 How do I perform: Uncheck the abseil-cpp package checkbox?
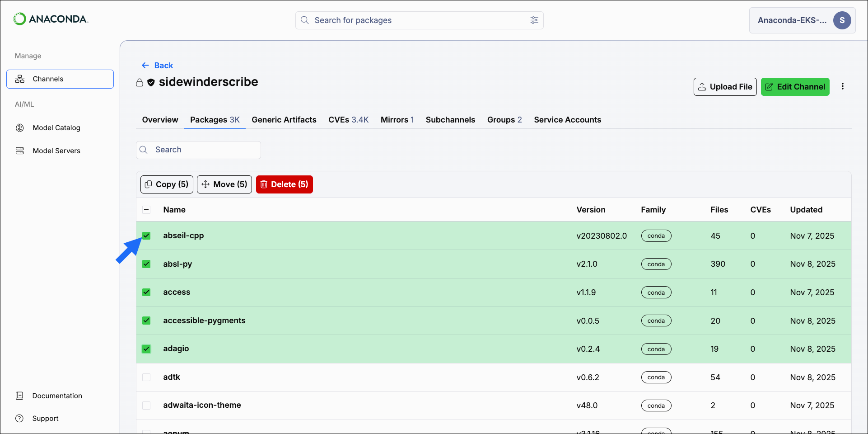[146, 236]
